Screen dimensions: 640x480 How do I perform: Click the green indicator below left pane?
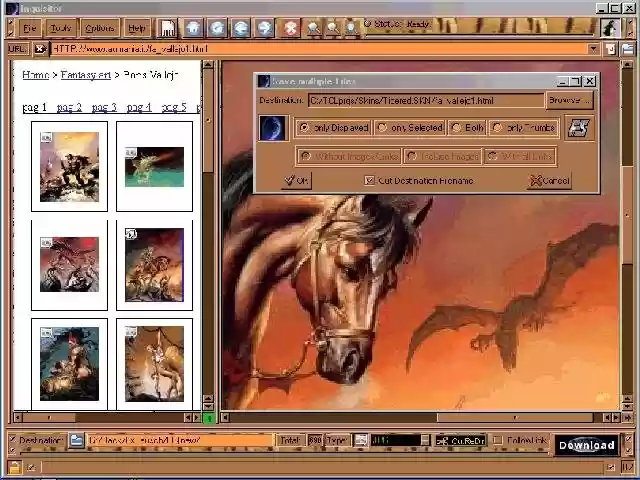tap(209, 418)
